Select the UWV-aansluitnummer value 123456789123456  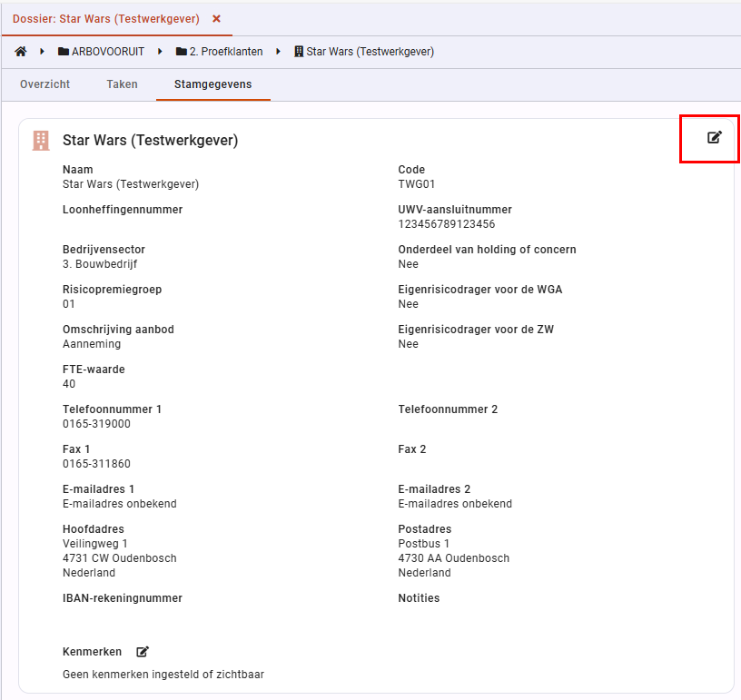[447, 224]
